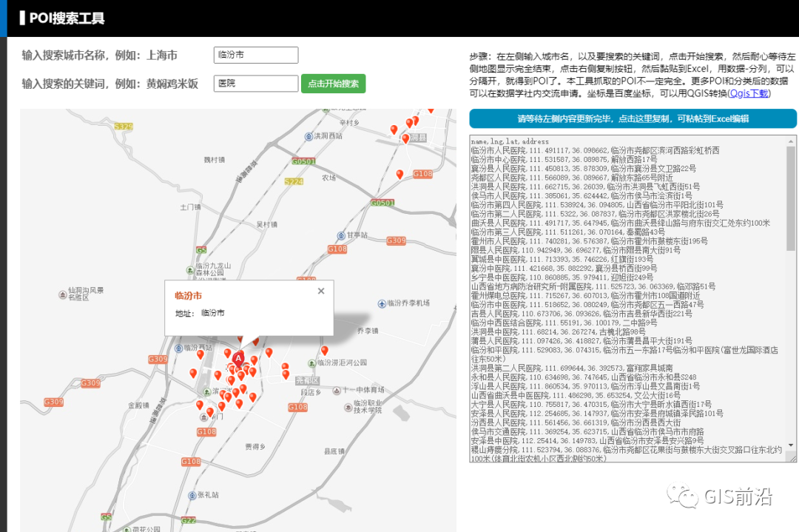
Task: Click the scroll-down arrow of results box
Action: [792, 445]
